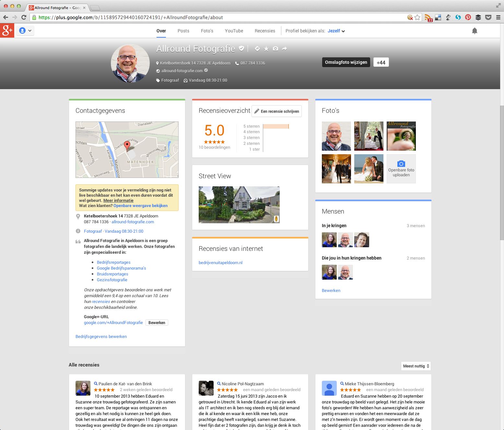This screenshot has height=430, width=504.
Task: Open the Jezelf profile view dropdown
Action: 336,31
